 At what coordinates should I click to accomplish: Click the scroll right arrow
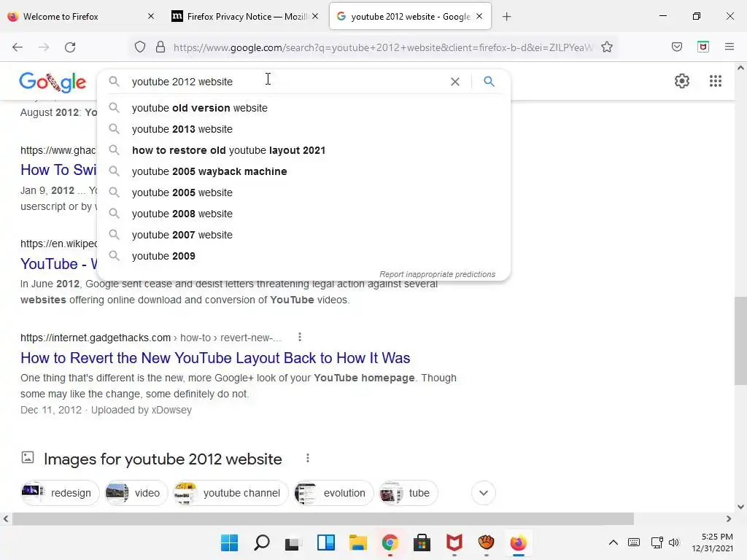pyautogui.click(x=729, y=518)
